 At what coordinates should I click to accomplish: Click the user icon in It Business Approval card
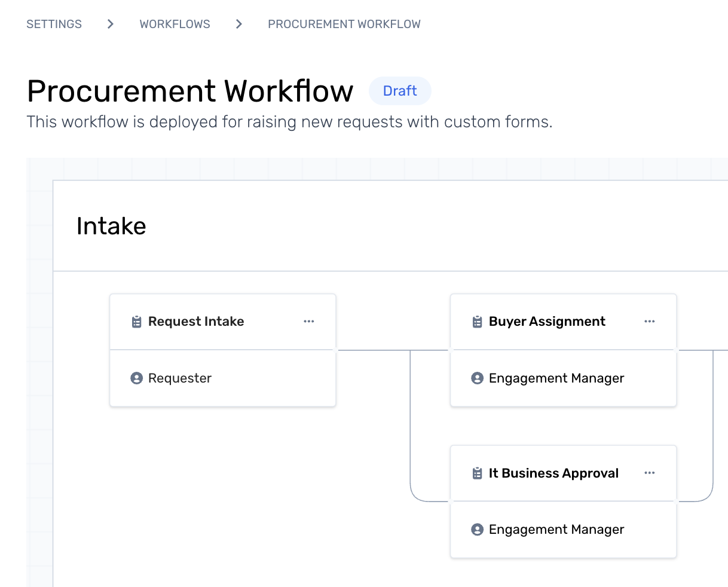click(x=477, y=530)
